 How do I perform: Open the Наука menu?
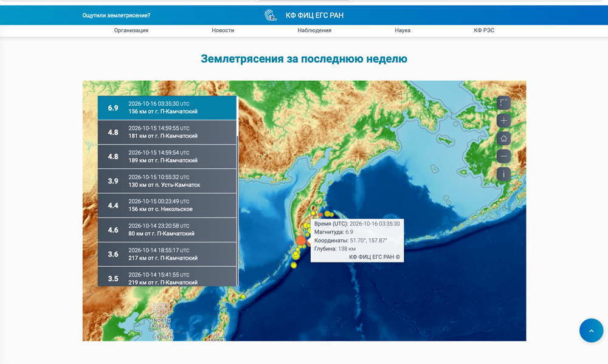click(x=402, y=30)
